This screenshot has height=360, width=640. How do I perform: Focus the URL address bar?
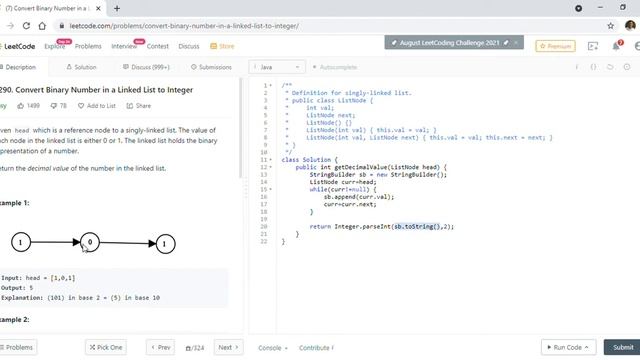(x=184, y=26)
